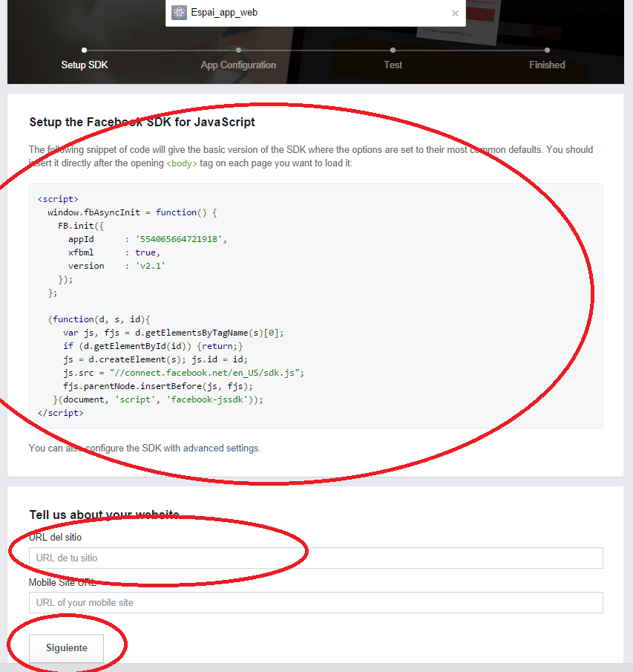Click the closing </script> tag line
Viewport: 633px width, 672px height.
click(60, 413)
